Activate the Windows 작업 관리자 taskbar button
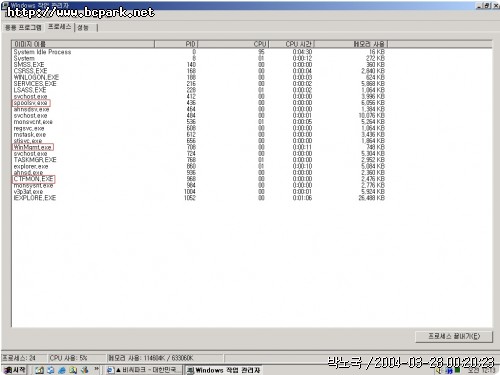 click(223, 370)
